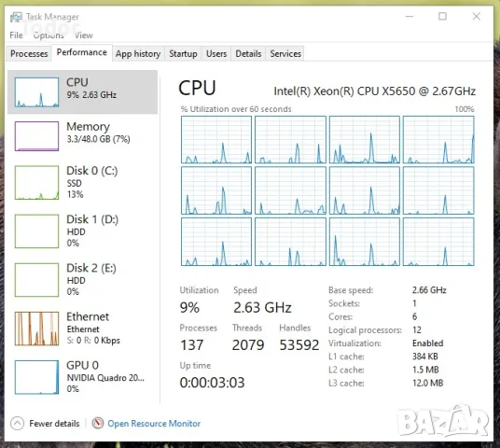Select the Performance tab
The height and width of the screenshot is (448, 500).
coord(82,52)
